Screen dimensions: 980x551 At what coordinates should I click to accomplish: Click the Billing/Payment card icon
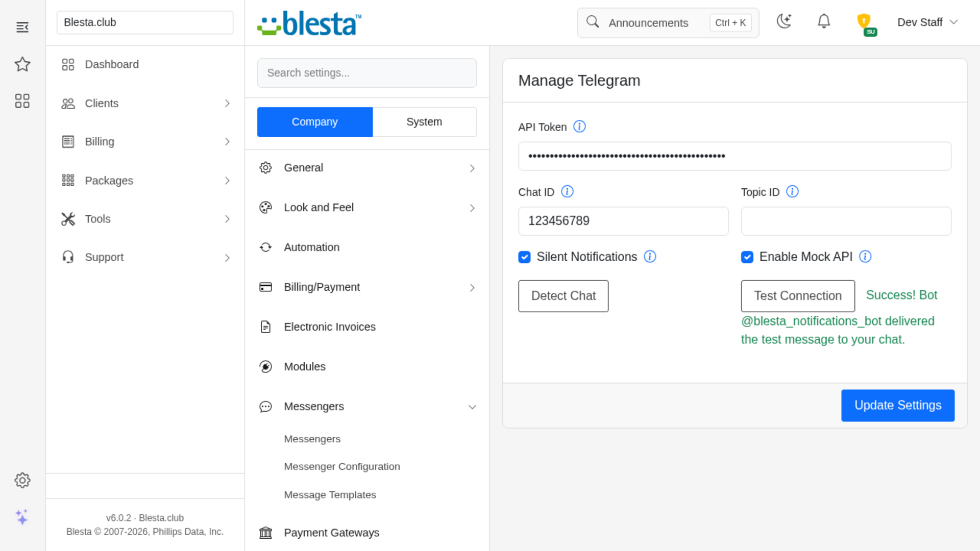tap(265, 287)
